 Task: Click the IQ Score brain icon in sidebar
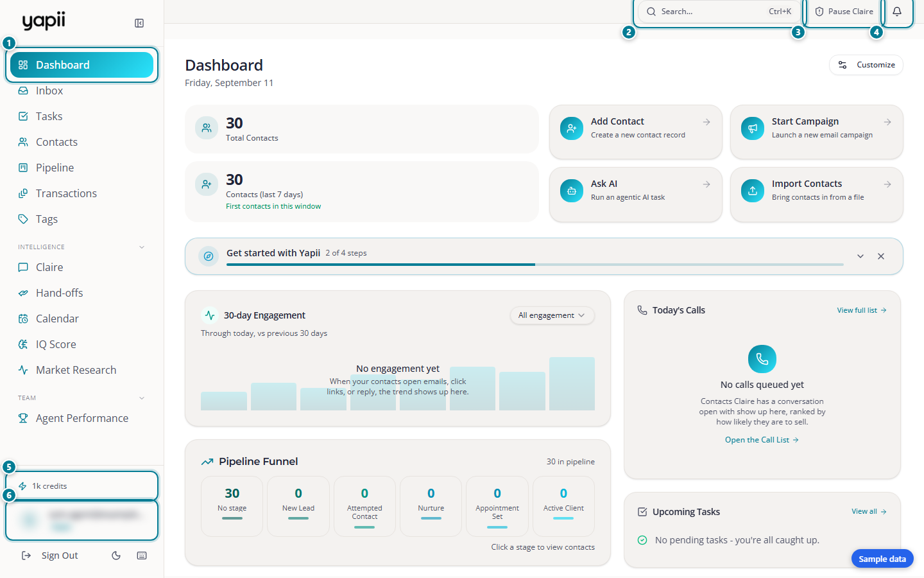23,344
